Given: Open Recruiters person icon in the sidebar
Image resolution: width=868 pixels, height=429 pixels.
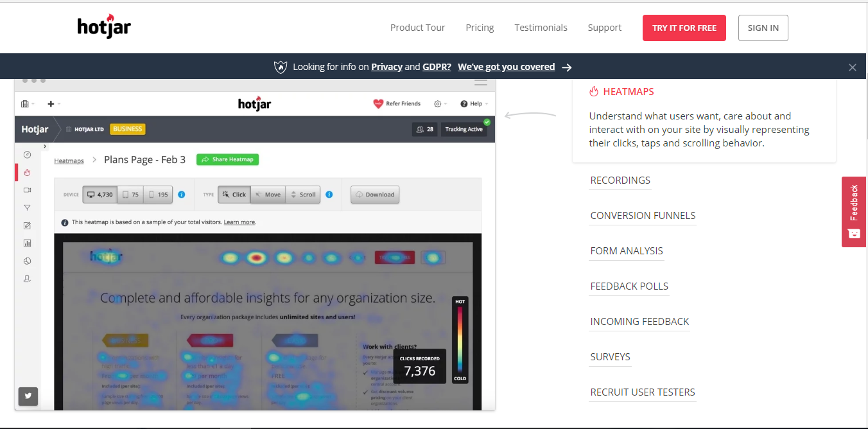Looking at the screenshot, I should (x=27, y=279).
